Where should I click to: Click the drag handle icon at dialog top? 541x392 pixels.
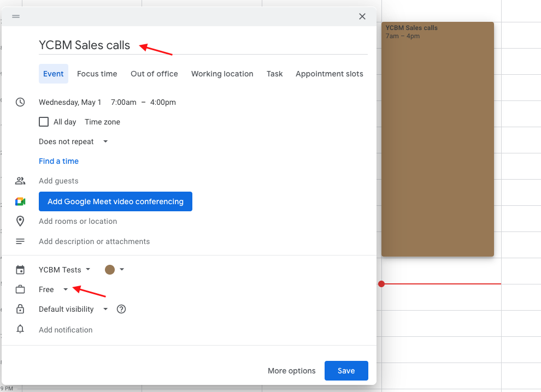(16, 16)
